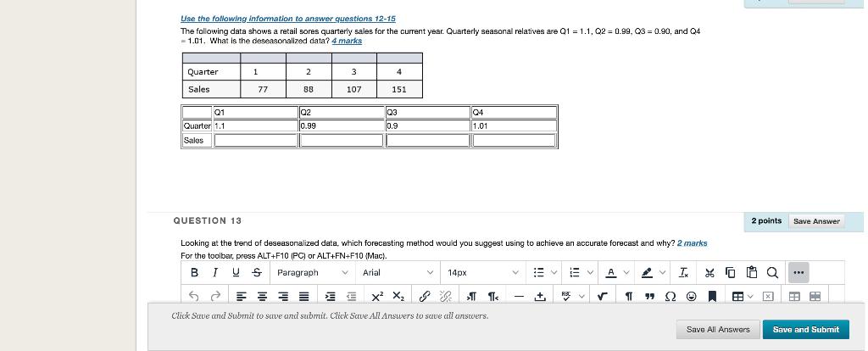868x351 pixels.
Task: Apply text color
Action: 611,272
